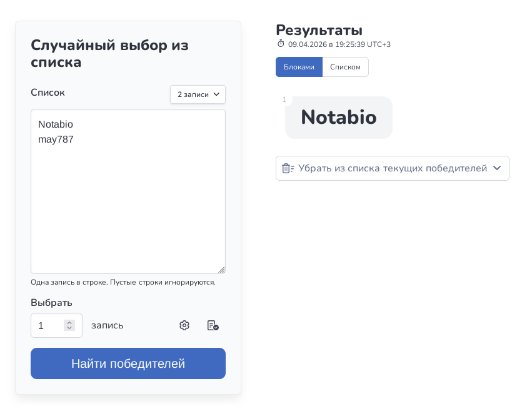Select the "Notabio" winner result block

tap(338, 118)
